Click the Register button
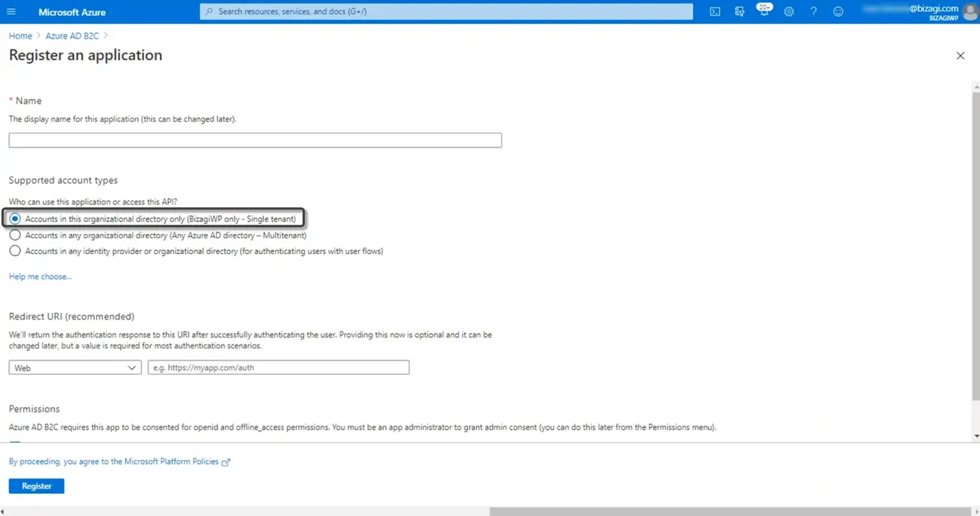980x516 pixels. [37, 486]
